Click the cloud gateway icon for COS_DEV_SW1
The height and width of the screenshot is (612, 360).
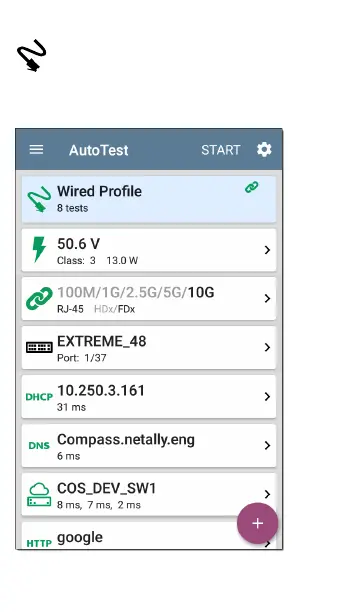click(39, 494)
